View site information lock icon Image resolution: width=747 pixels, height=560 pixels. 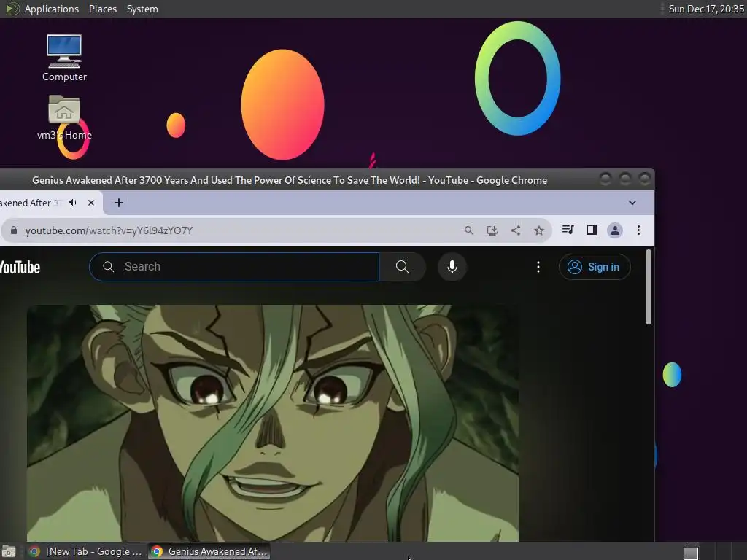coord(14,230)
